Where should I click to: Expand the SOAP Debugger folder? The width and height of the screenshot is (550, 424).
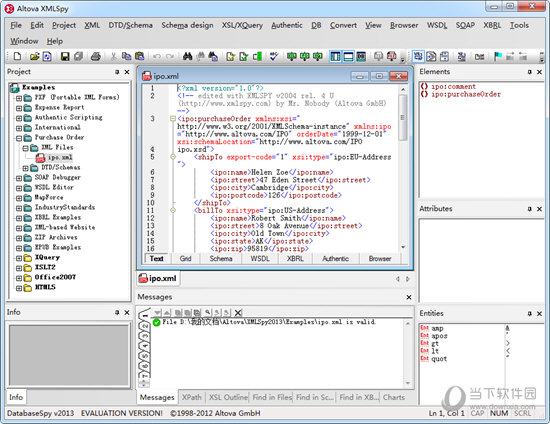tap(19, 178)
